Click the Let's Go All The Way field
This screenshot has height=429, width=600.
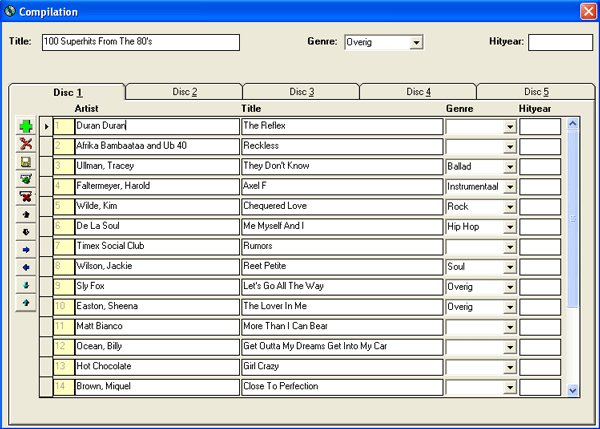coord(342,287)
